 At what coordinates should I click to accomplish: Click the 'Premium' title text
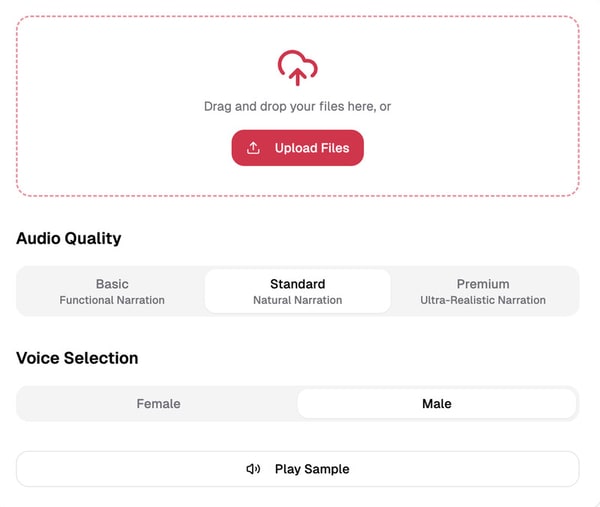coord(483,284)
